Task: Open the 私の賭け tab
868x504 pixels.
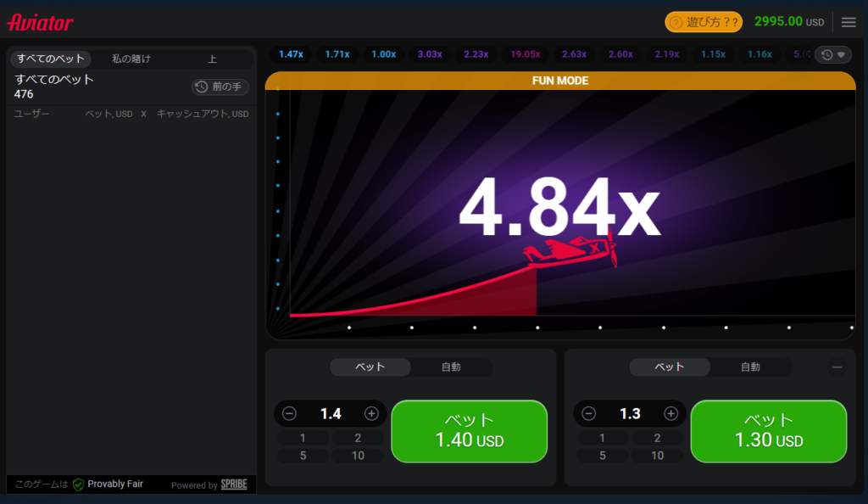Action: [x=131, y=59]
